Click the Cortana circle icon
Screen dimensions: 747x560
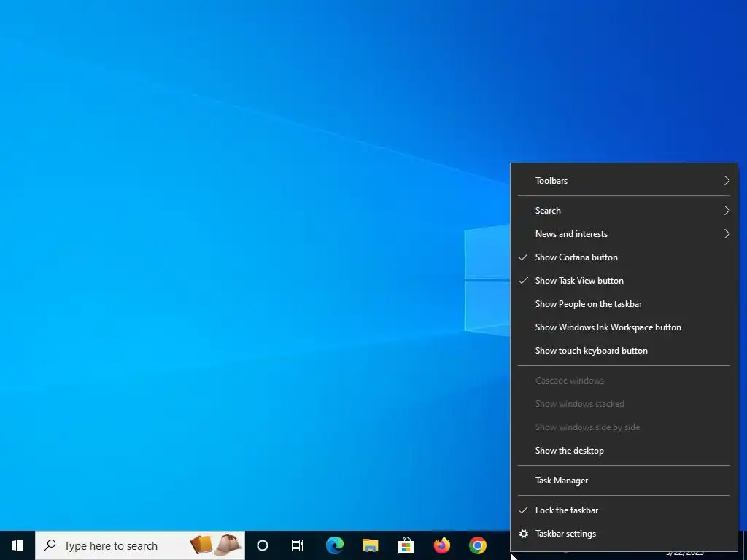pyautogui.click(x=263, y=545)
